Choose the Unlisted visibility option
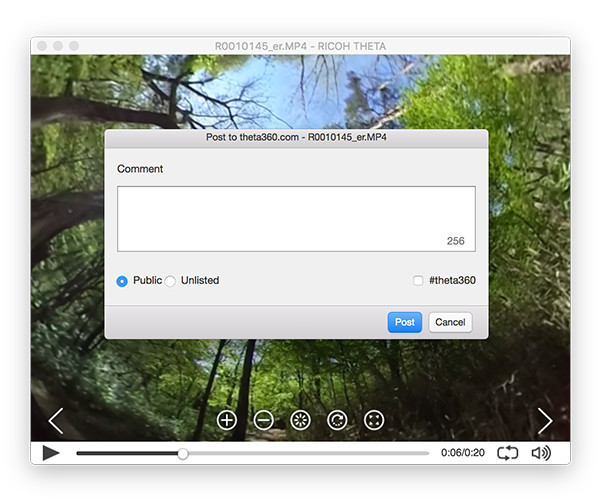This screenshot has height=500, width=600. [x=171, y=281]
